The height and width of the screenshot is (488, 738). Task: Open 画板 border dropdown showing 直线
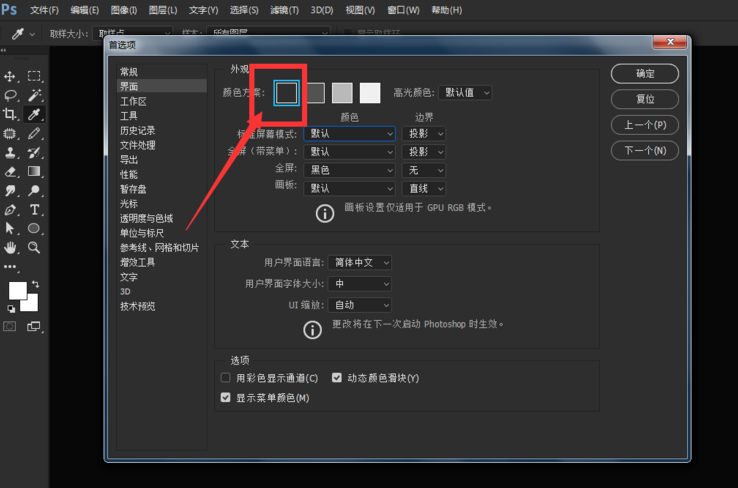point(424,189)
